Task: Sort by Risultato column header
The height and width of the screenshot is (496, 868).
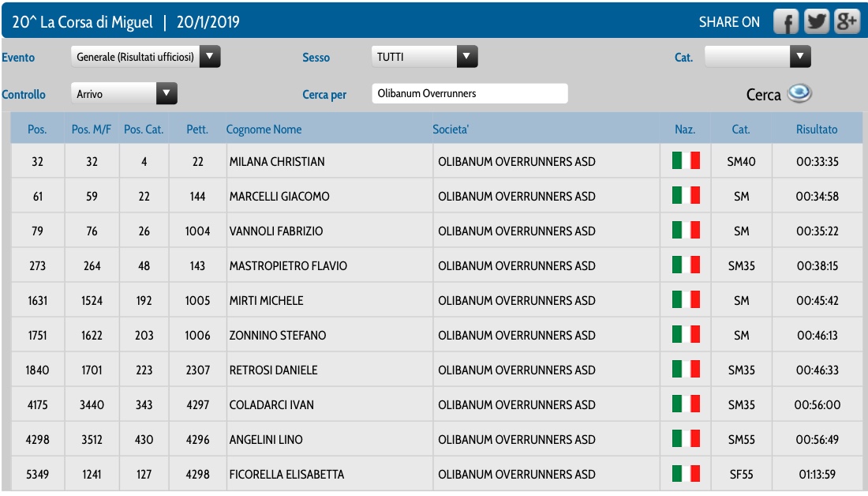Action: pos(817,129)
